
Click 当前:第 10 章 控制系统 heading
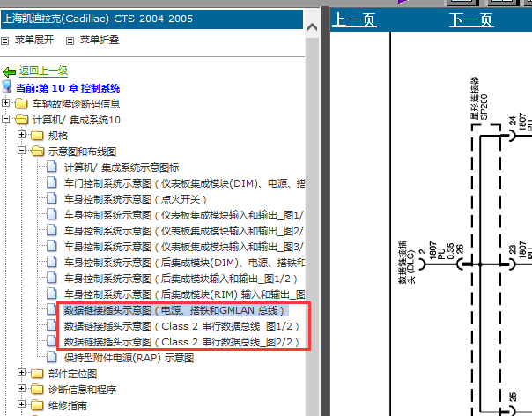(68, 88)
